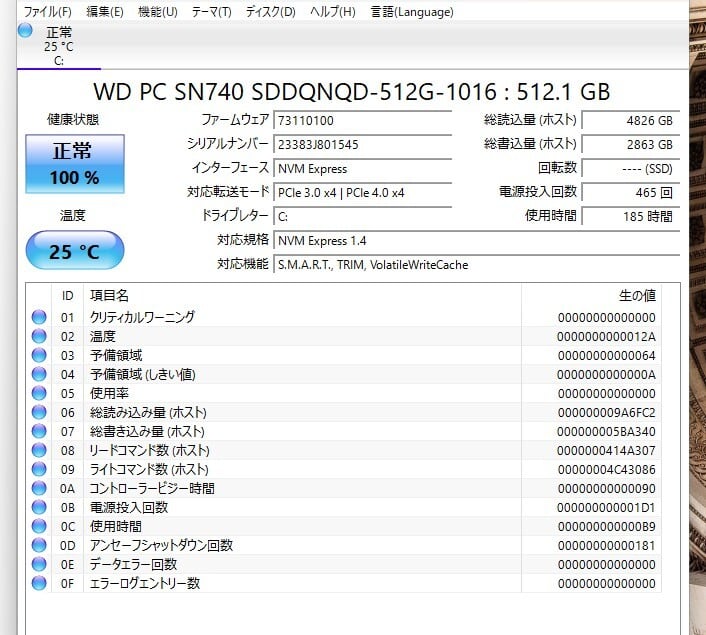The width and height of the screenshot is (706, 635).
Task: Click the standard field NVM Express 1.4
Action: [x=476, y=240]
